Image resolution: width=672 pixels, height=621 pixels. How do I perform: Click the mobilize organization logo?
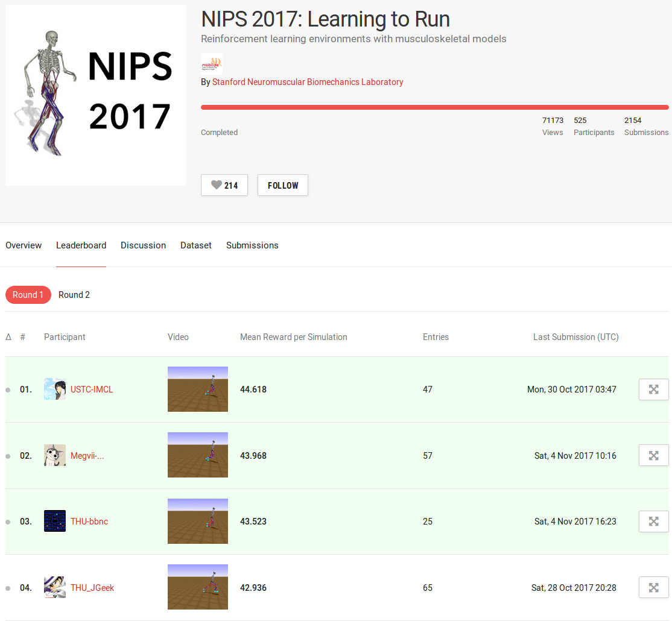pyautogui.click(x=212, y=65)
